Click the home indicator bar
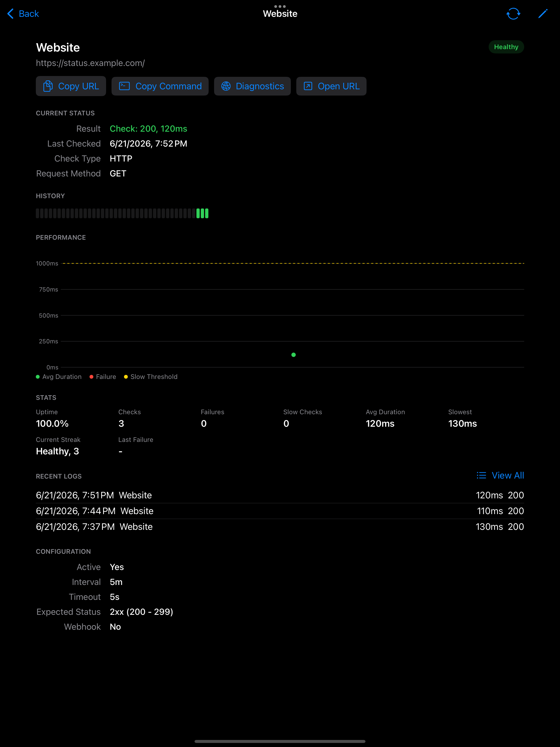This screenshot has height=747, width=560. pos(280,741)
